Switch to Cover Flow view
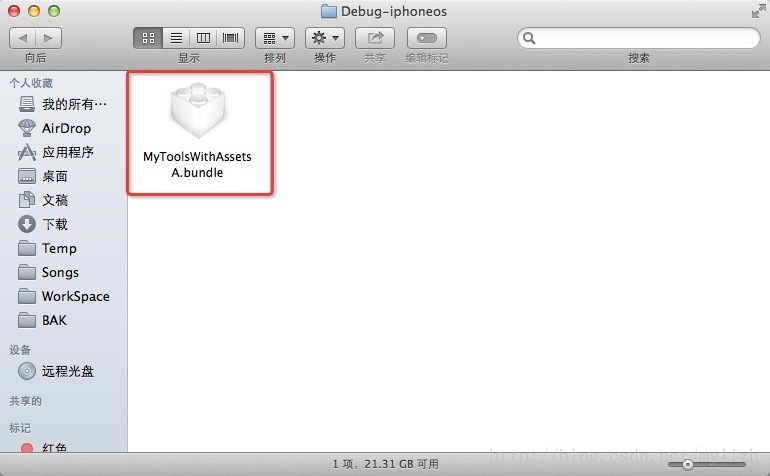770x476 pixels. tap(230, 38)
